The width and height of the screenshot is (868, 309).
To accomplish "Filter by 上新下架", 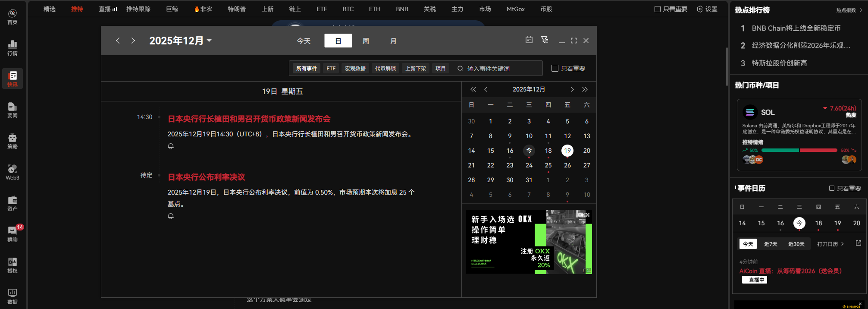I will pyautogui.click(x=416, y=68).
